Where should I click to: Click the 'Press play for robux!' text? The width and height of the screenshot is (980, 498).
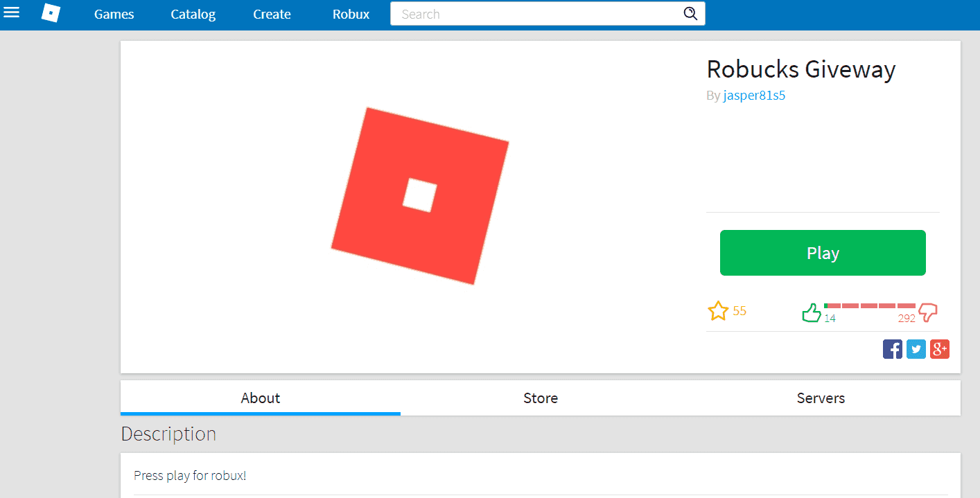point(190,476)
